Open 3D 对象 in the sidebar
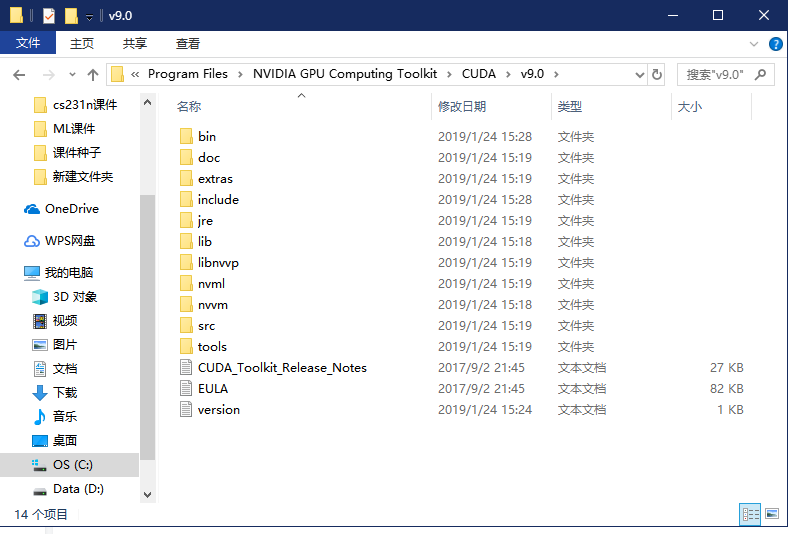Screen dimensions: 795x534 [64, 297]
